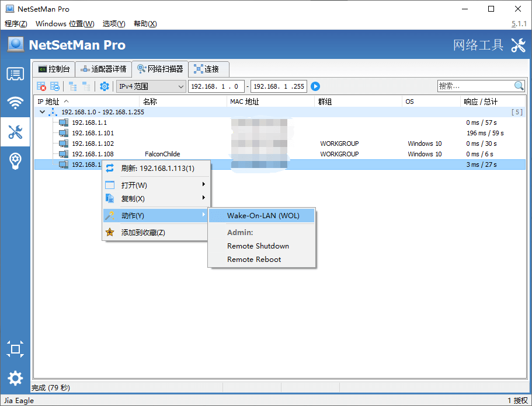The image size is (532, 406).
Task: Expand the 打开(W) submenu arrow
Action: (x=204, y=184)
